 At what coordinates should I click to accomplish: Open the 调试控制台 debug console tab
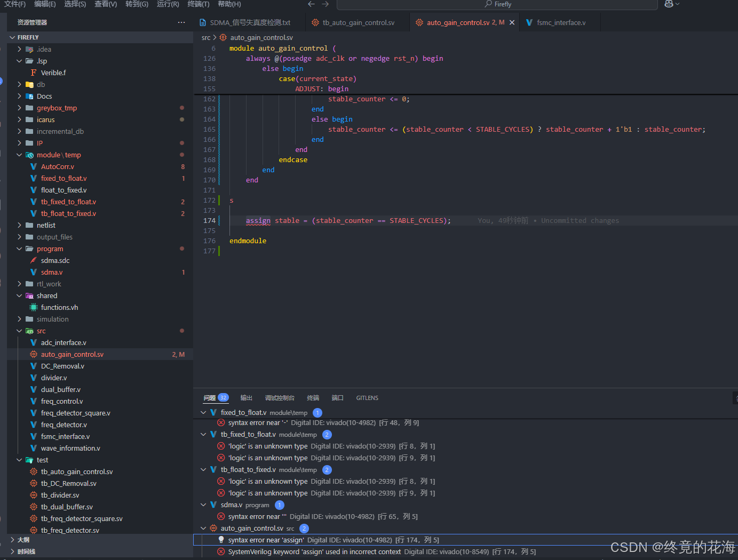[x=280, y=398]
